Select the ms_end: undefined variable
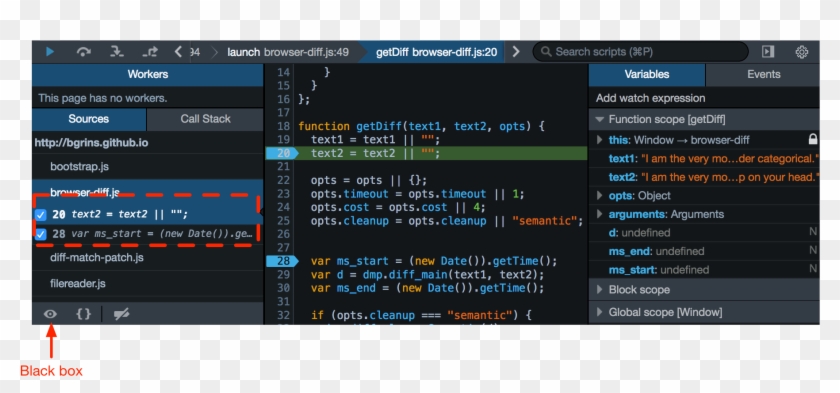840x393 pixels. [704, 251]
